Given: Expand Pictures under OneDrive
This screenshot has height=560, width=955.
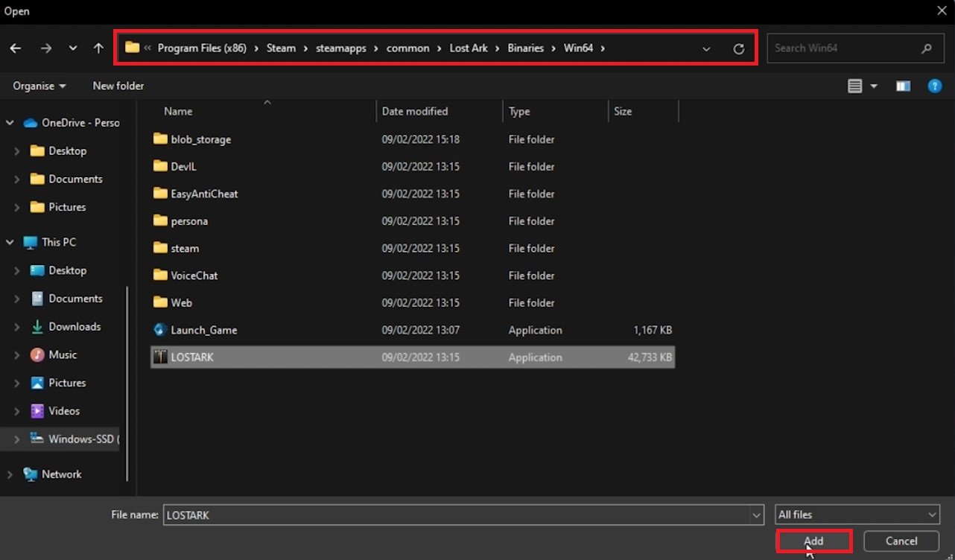Looking at the screenshot, I should pos(17,208).
